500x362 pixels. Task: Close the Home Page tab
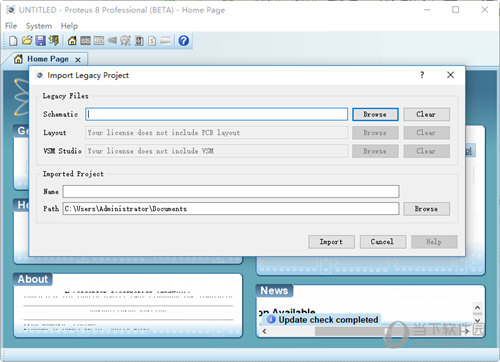(78, 60)
